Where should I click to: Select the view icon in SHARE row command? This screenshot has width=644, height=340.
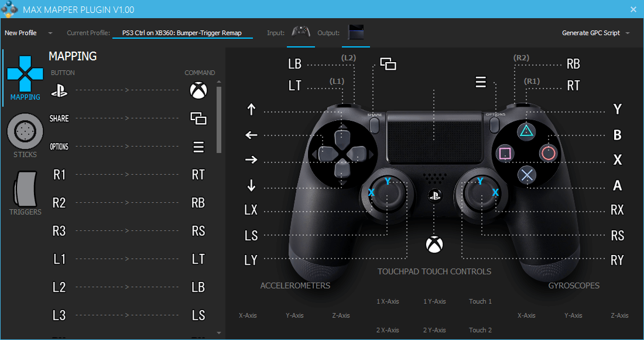198,118
